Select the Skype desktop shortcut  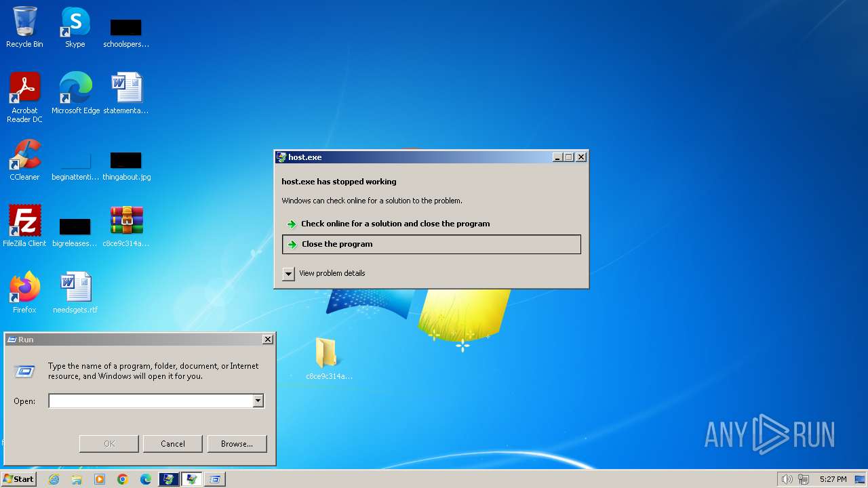tap(75, 27)
